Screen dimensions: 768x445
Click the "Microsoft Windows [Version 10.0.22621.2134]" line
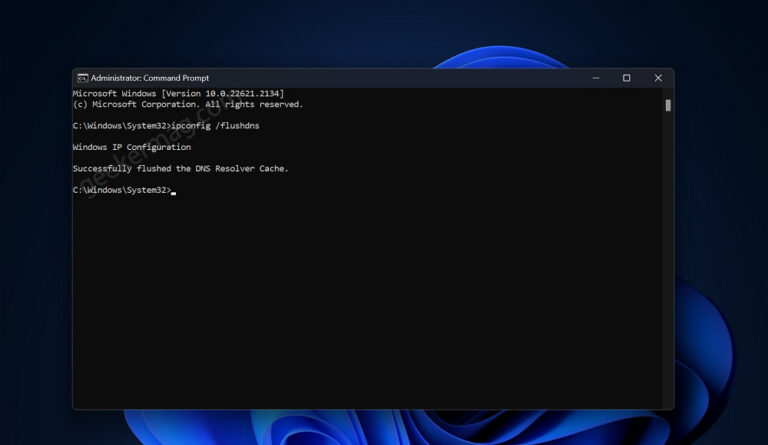click(178, 94)
